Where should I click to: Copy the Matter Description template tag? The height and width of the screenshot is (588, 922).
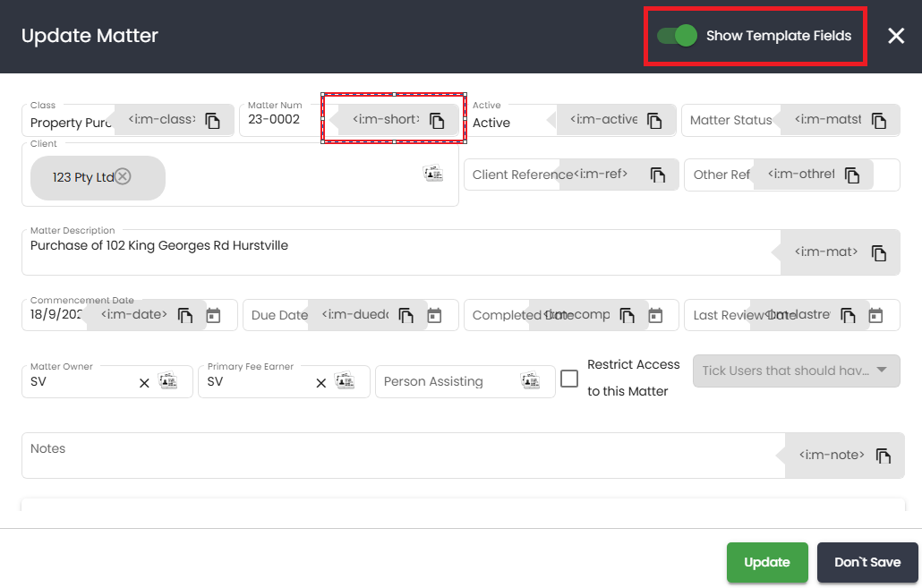[x=879, y=253]
